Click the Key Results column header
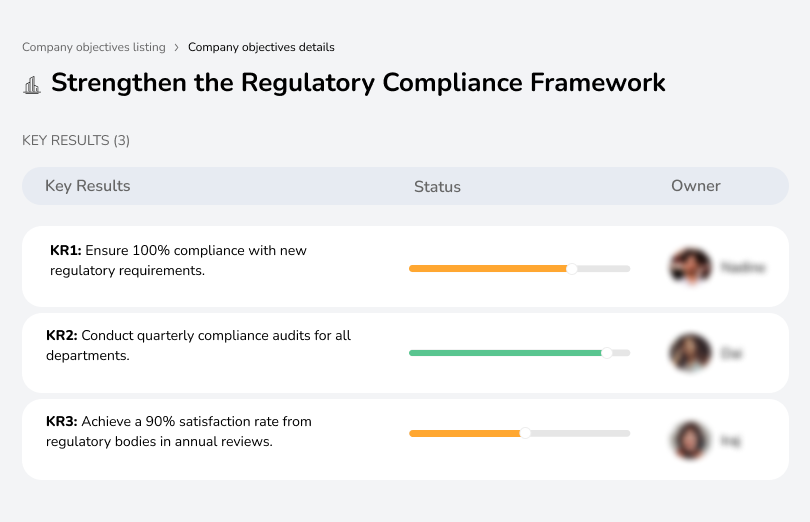The height and width of the screenshot is (522, 810). (x=88, y=186)
